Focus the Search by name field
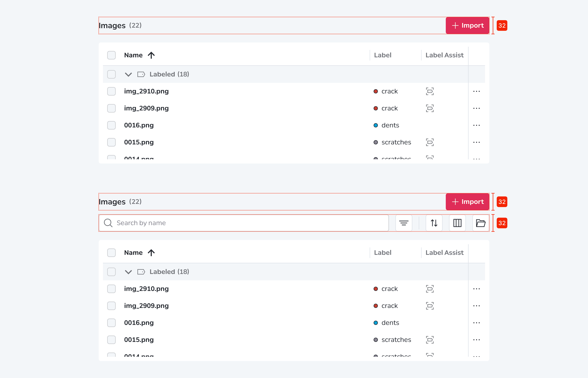588x378 pixels. (244, 223)
